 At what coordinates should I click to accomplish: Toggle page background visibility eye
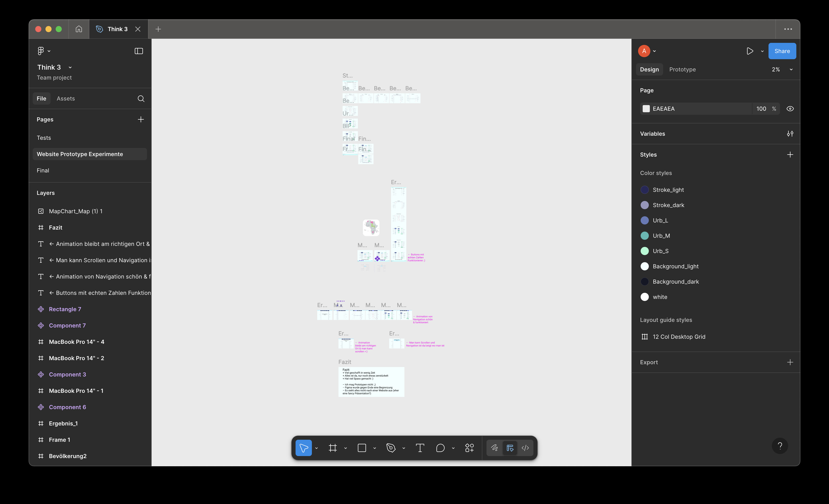click(790, 109)
